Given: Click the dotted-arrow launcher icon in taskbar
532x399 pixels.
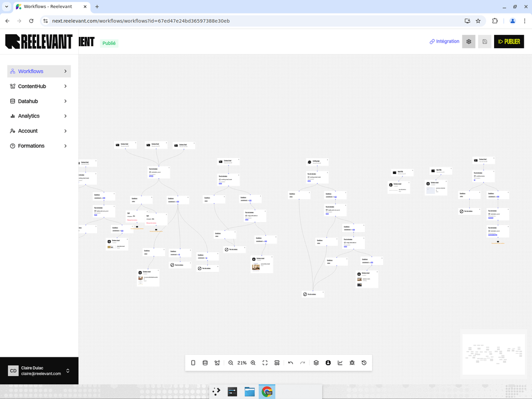Looking at the screenshot, I should (216, 392).
